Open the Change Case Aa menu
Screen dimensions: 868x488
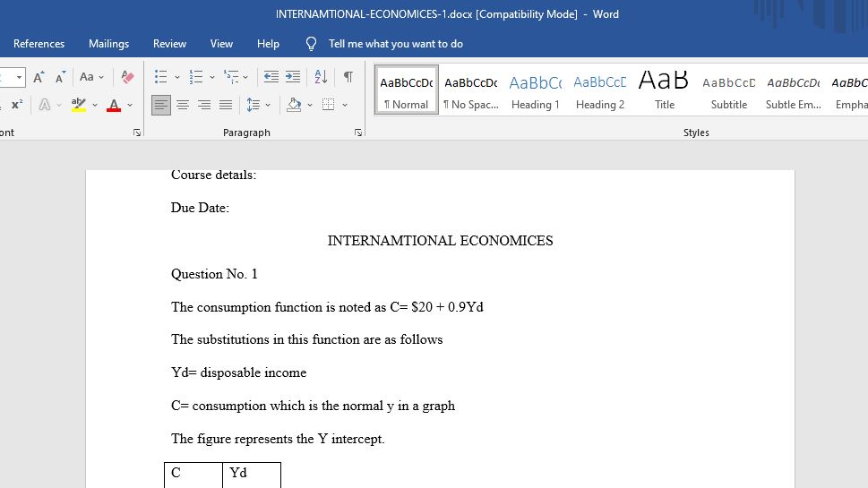(x=91, y=77)
